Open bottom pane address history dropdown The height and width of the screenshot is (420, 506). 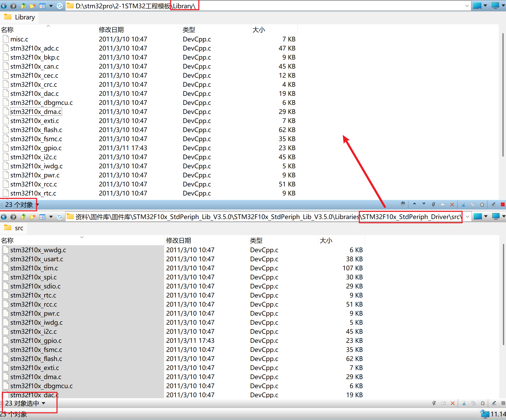pyautogui.click(x=467, y=217)
